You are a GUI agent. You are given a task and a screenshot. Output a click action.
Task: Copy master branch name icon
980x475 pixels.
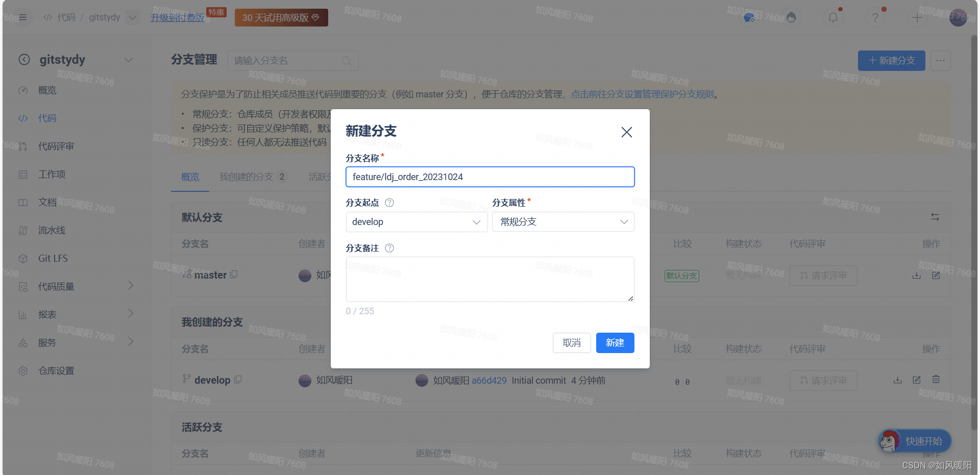pos(234,274)
